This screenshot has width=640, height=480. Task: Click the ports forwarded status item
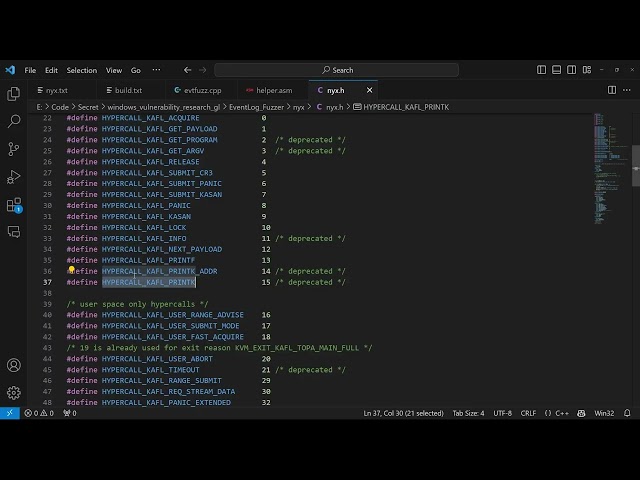point(70,413)
